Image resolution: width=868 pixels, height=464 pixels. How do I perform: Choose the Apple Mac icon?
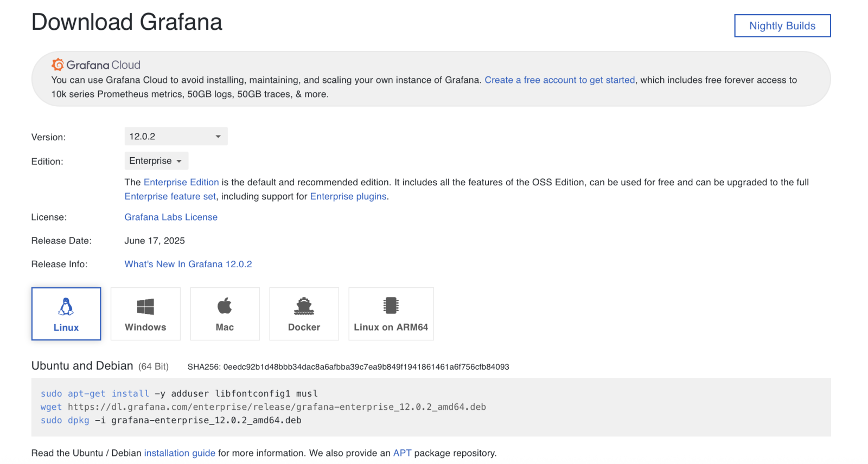225,306
